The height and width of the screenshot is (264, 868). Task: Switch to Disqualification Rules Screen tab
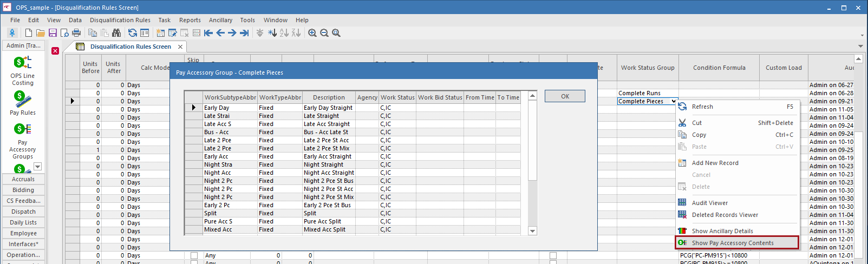point(130,47)
